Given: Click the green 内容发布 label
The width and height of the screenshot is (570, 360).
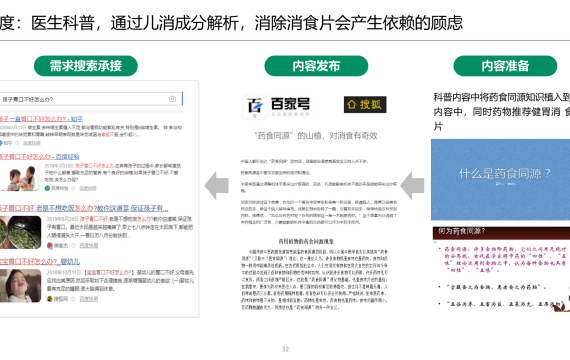Looking at the screenshot, I should pos(316,66).
